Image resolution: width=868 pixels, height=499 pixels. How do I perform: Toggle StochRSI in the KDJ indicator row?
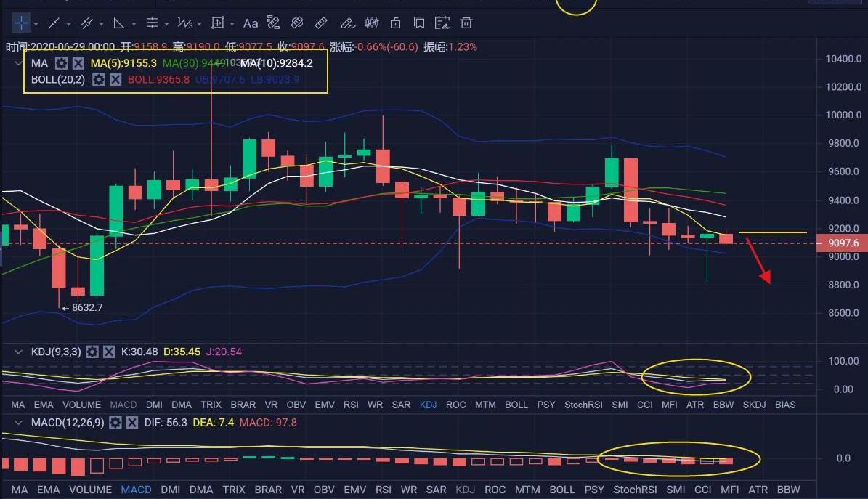pos(584,405)
